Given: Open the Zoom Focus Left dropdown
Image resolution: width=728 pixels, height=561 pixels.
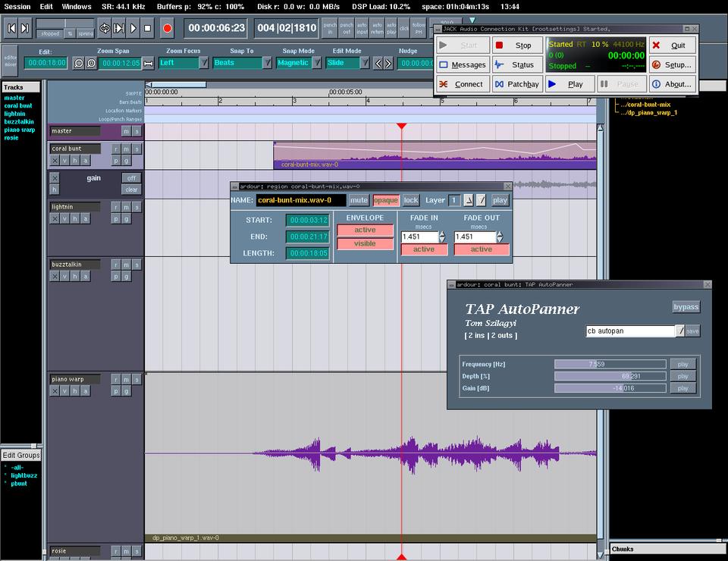Looking at the screenshot, I should (204, 63).
